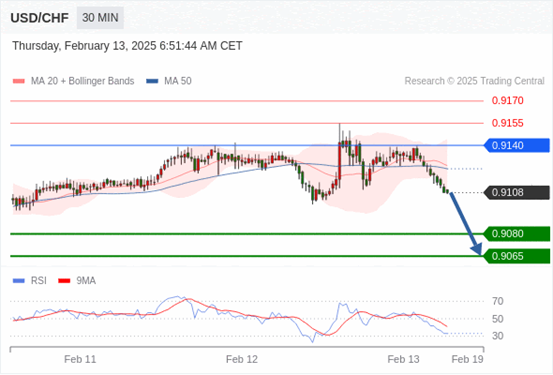
Task: Click the black 0.9108 current price tag
Action: pos(517,193)
